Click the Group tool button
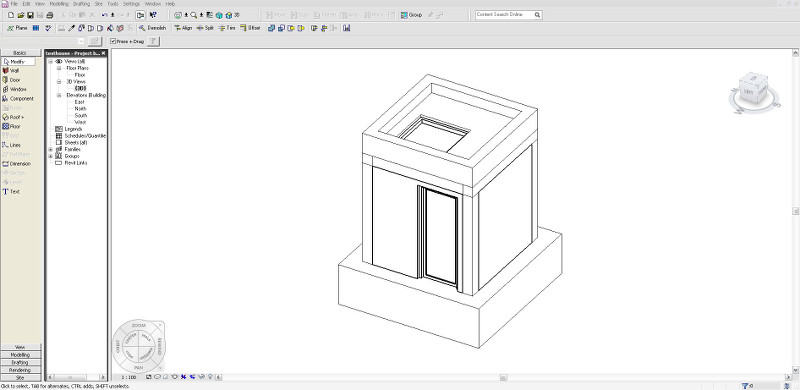 pyautogui.click(x=411, y=15)
